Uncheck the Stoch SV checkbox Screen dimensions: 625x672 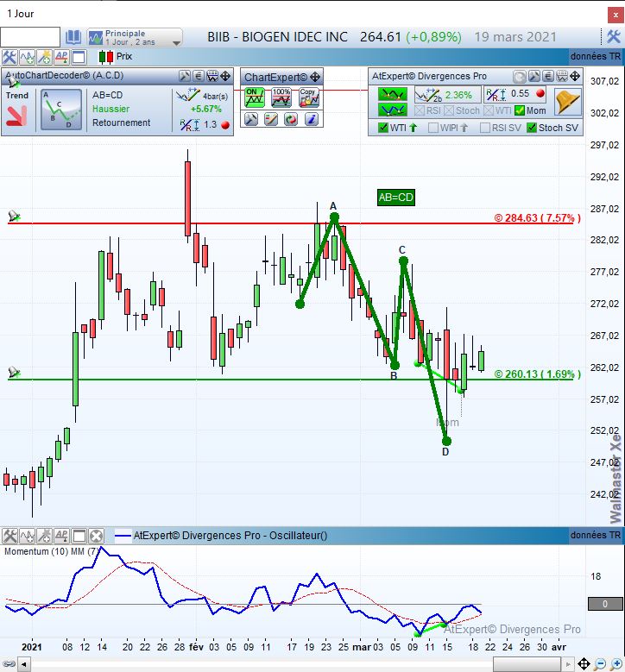coord(532,128)
